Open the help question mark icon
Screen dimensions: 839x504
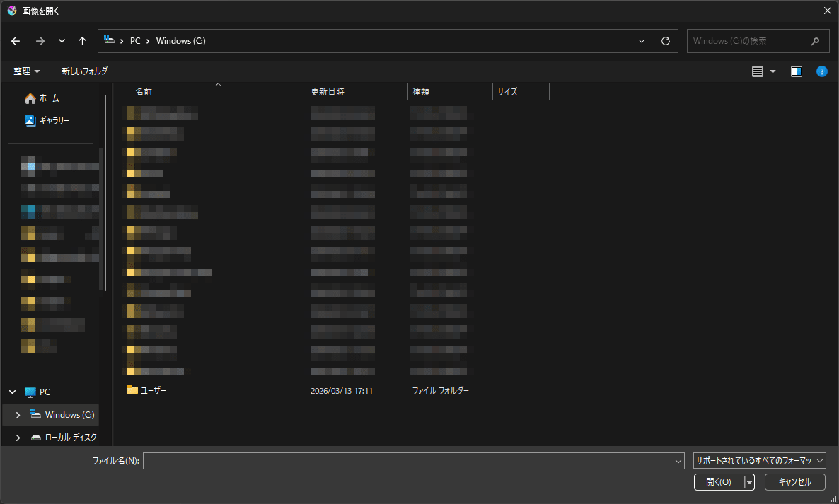(821, 71)
